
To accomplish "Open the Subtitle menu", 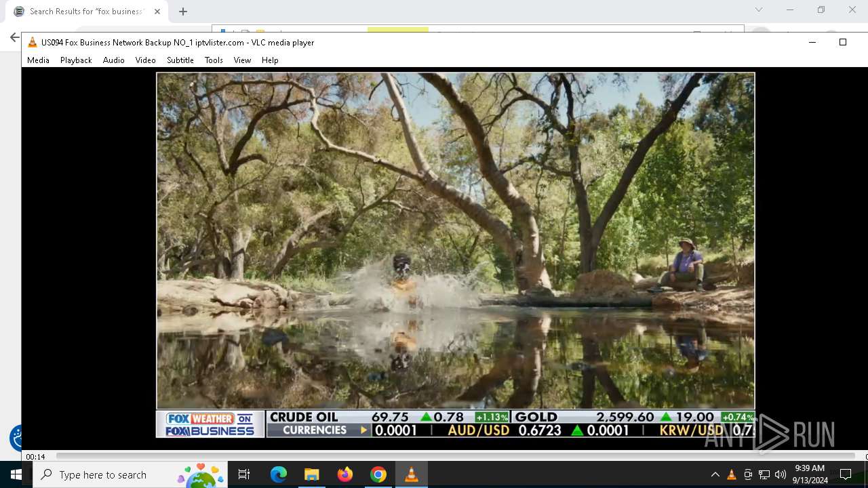I will (x=180, y=60).
